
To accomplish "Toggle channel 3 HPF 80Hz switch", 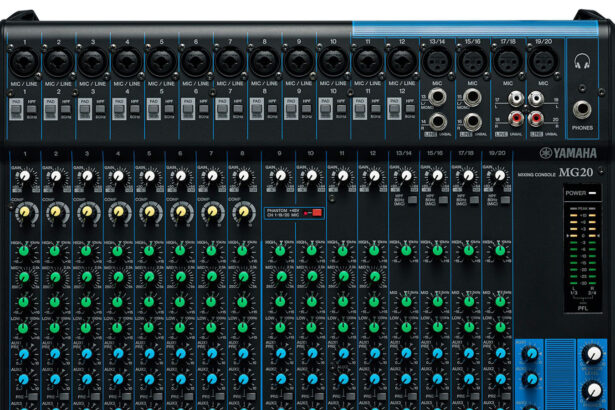I will pyautogui.click(x=100, y=109).
